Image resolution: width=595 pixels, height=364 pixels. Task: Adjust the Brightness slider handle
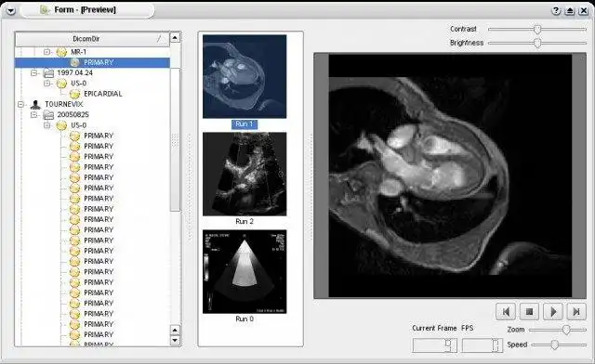pyautogui.click(x=537, y=43)
